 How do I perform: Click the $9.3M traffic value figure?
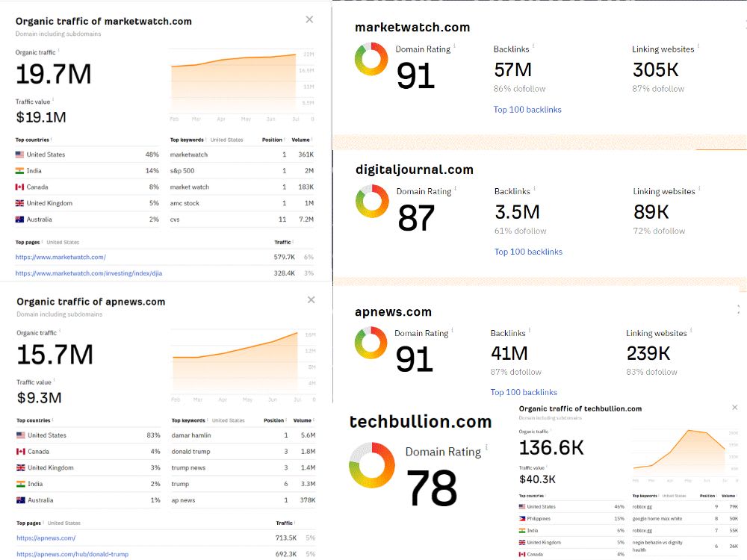[x=39, y=398]
